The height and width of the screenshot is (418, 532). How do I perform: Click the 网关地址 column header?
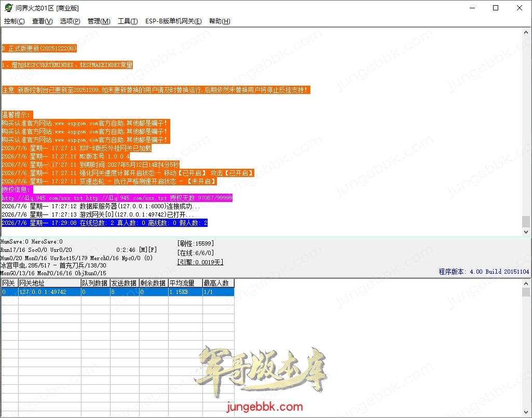[x=49, y=283]
